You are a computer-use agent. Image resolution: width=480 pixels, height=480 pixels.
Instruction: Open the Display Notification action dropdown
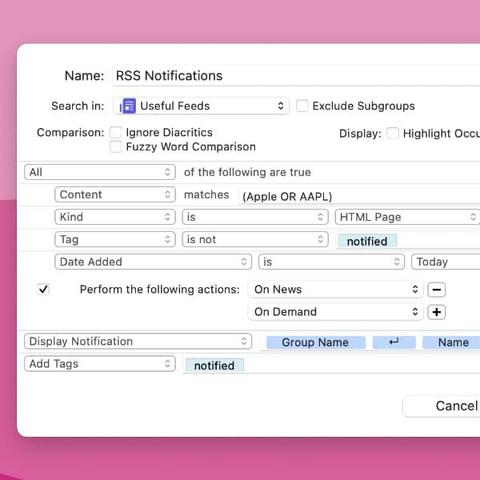click(138, 341)
